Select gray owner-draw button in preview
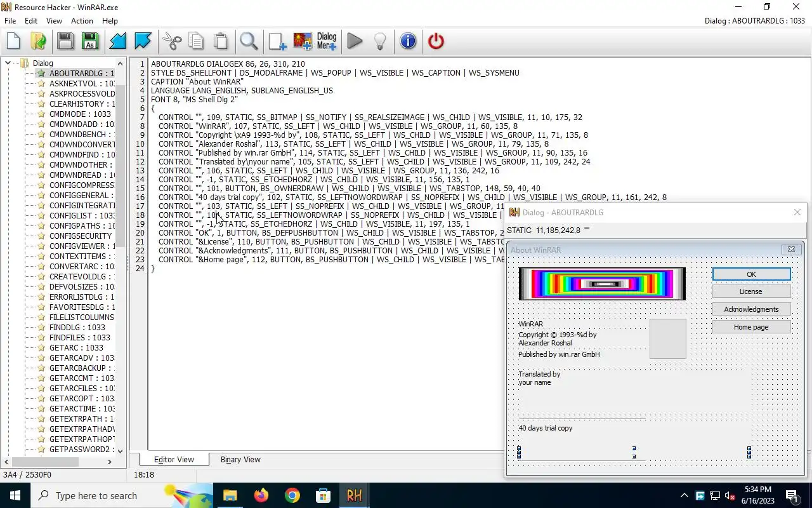 click(x=668, y=339)
